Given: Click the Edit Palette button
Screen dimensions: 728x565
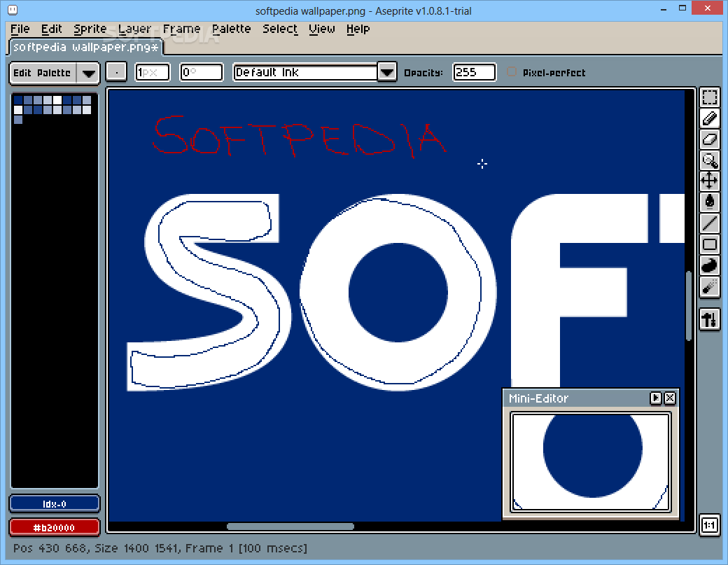Looking at the screenshot, I should [42, 74].
